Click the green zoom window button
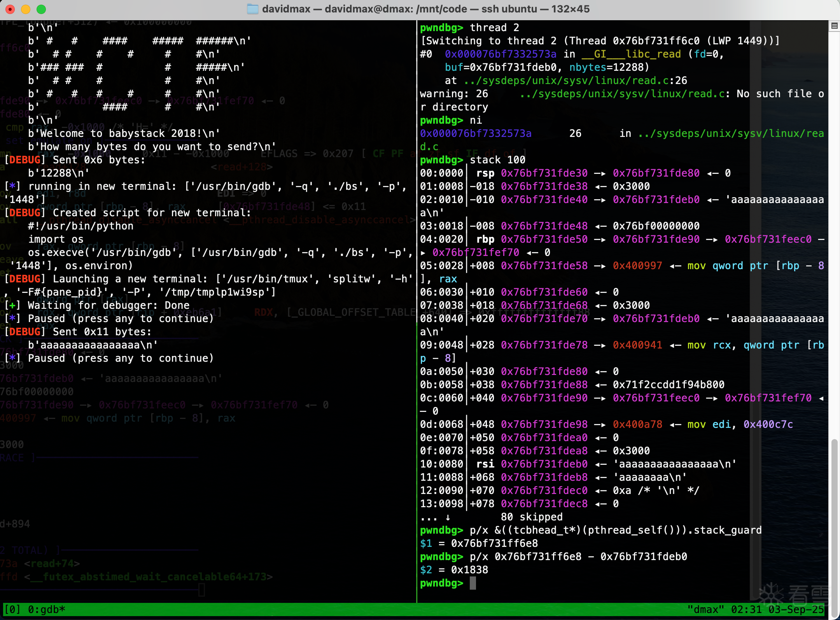This screenshot has width=840, height=620. [41, 9]
